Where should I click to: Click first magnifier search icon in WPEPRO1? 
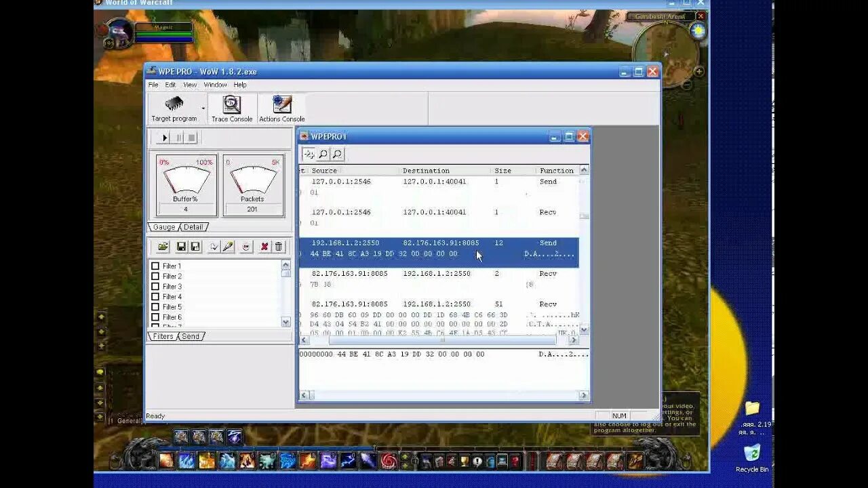click(323, 155)
